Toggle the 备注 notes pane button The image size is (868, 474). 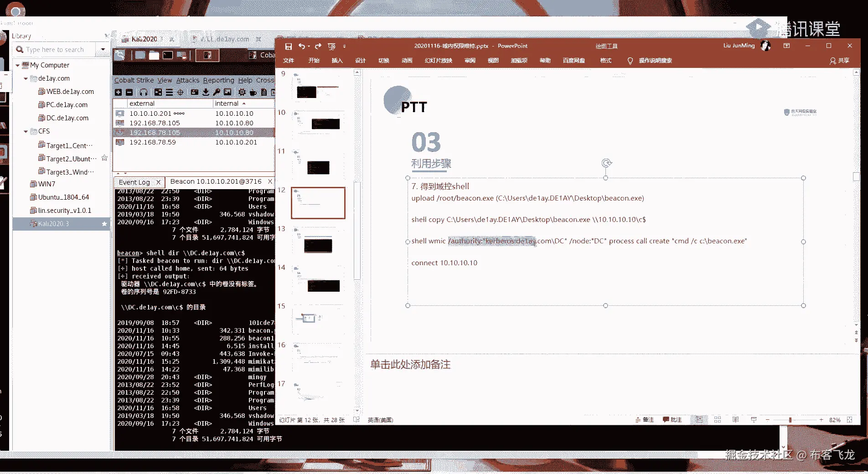(x=645, y=420)
